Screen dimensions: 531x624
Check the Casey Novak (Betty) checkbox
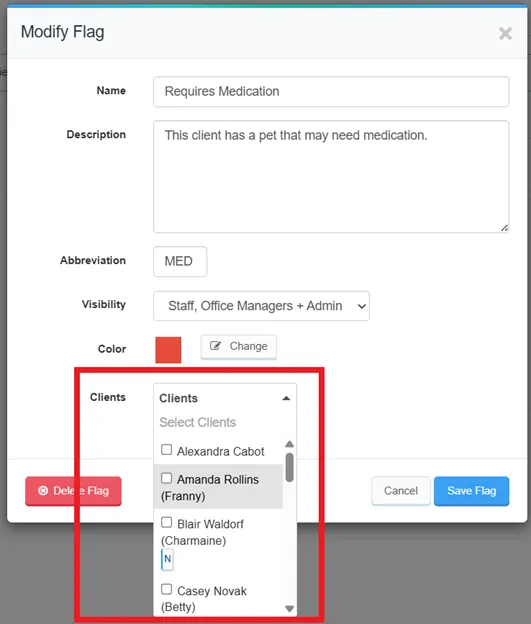(x=166, y=589)
